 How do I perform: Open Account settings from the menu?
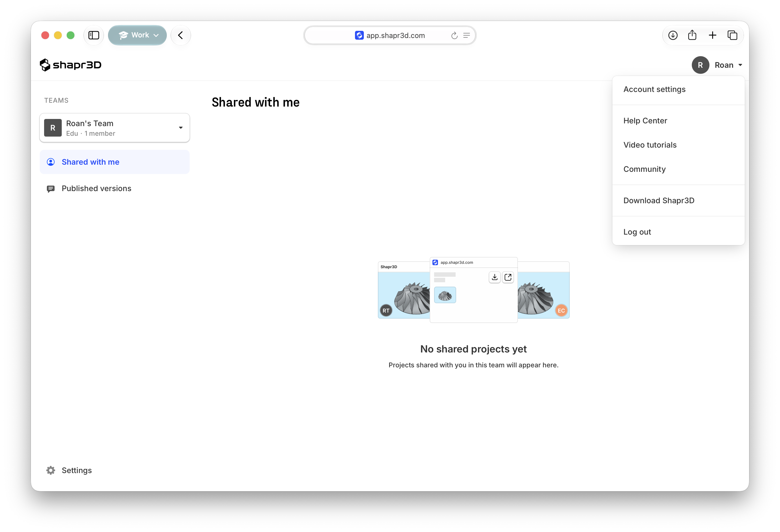click(x=678, y=89)
